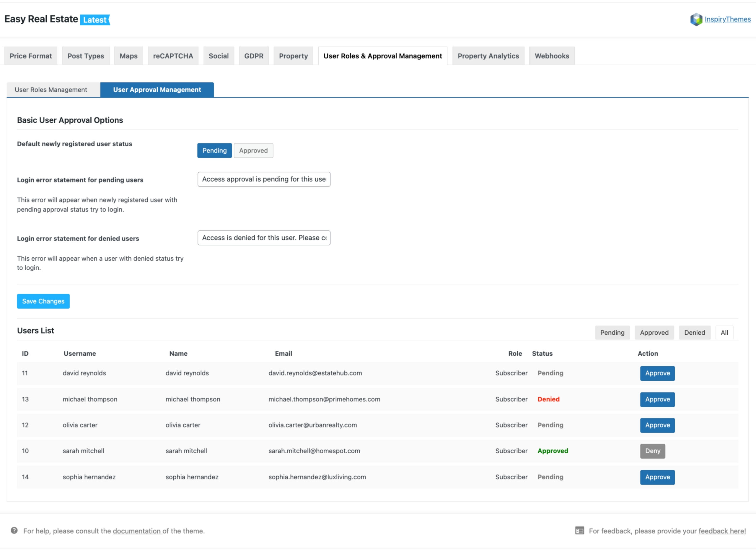The image size is (756, 551).
Task: Click email sarah.mitchell@homespot.com
Action: tap(314, 451)
